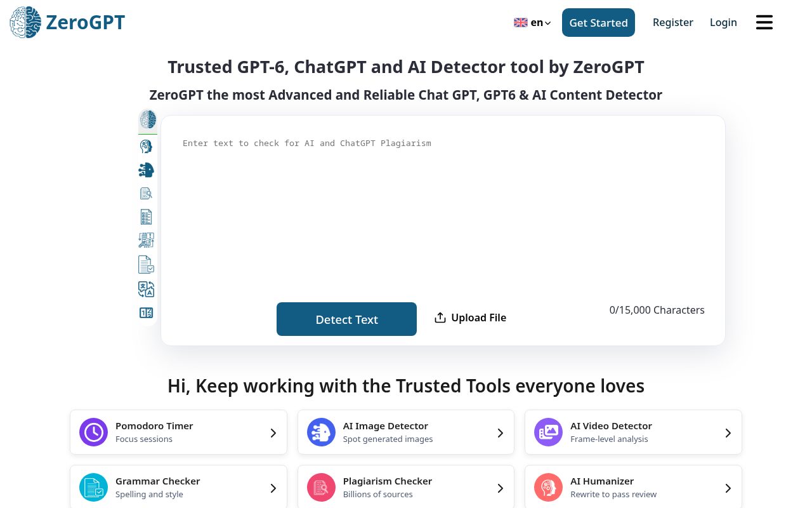
Task: Select the word counter sidebar icon
Action: click(x=147, y=313)
